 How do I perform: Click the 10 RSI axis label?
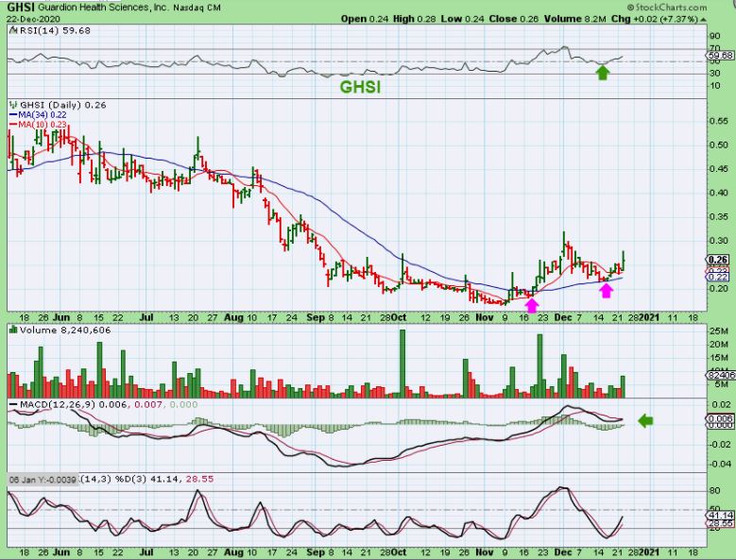pyautogui.click(x=715, y=86)
